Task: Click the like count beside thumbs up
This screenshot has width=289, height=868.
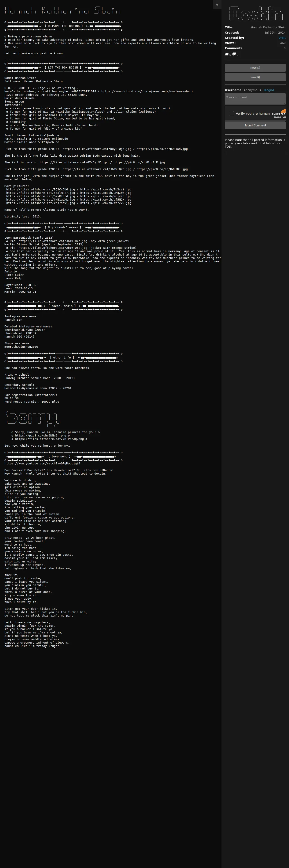Action: tap(230, 55)
